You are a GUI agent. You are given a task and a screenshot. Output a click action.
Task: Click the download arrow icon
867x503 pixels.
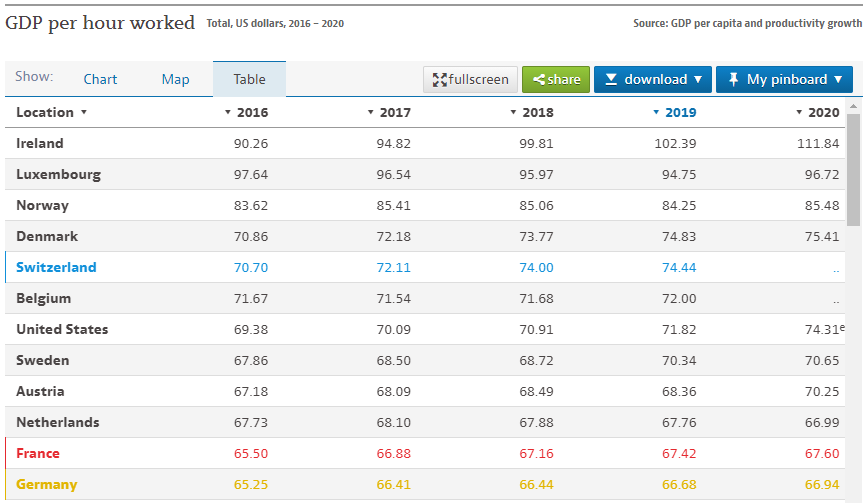(x=611, y=79)
